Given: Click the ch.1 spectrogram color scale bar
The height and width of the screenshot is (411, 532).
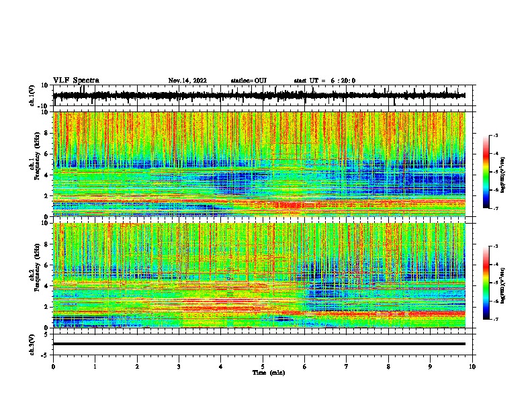Looking at the screenshot, I should (486, 172).
